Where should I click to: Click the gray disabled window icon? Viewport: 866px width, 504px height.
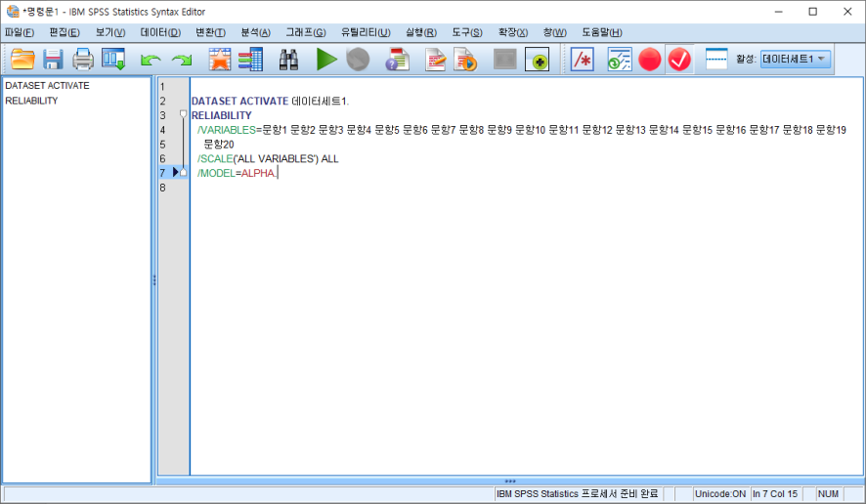(504, 59)
